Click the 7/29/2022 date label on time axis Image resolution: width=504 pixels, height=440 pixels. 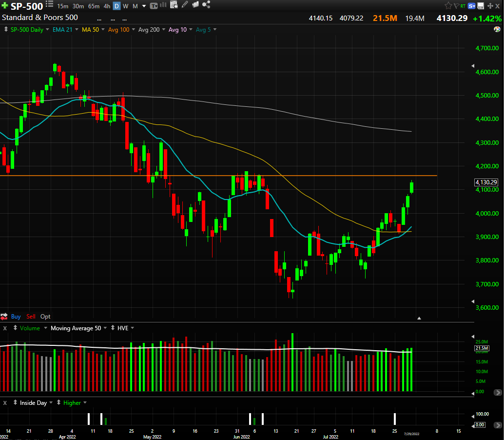[x=411, y=434]
